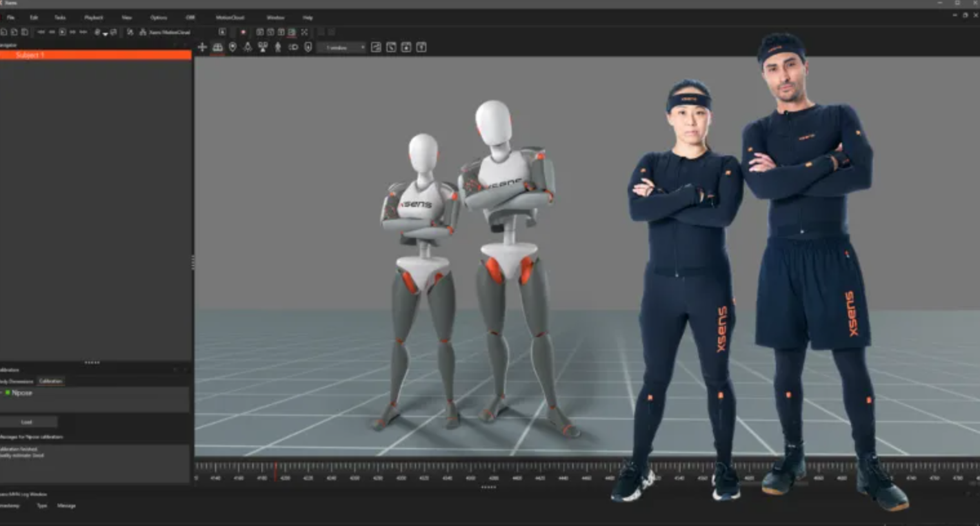The height and width of the screenshot is (526, 980).
Task: Open the Xsens MotionCloud toolbar item
Action: [x=166, y=32]
